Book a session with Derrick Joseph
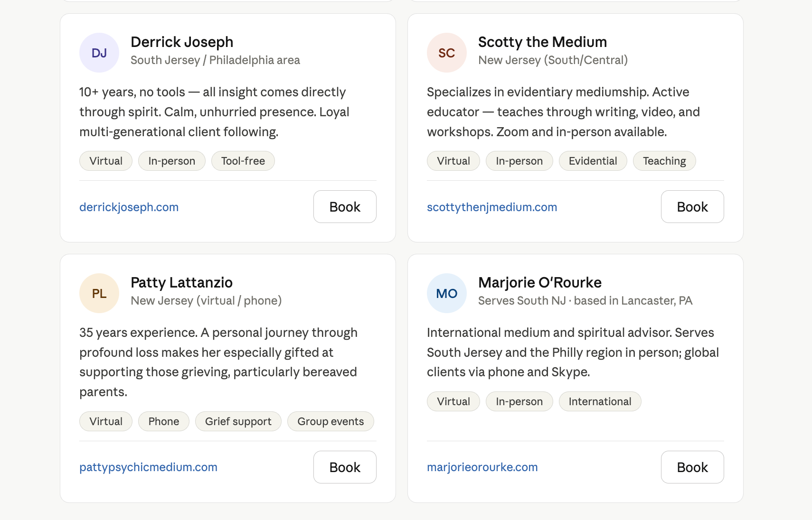This screenshot has width=812, height=520. coord(345,207)
